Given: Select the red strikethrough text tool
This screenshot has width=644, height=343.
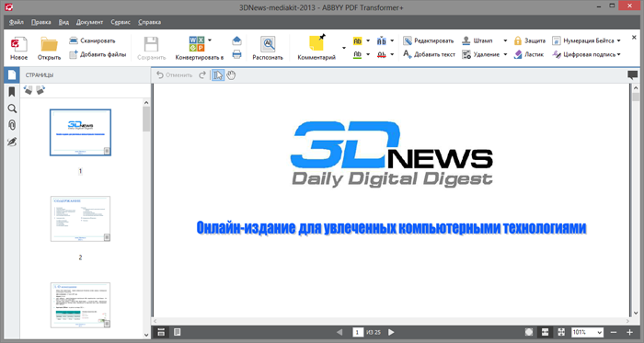Looking at the screenshot, I should coord(382,54).
